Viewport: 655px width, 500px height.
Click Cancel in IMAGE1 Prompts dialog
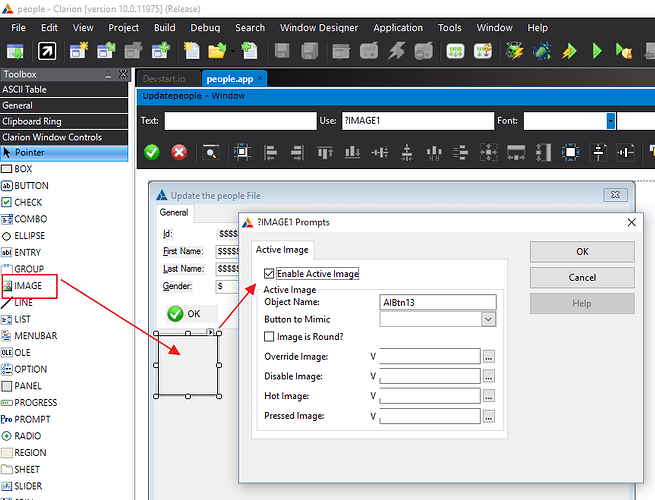[582, 277]
